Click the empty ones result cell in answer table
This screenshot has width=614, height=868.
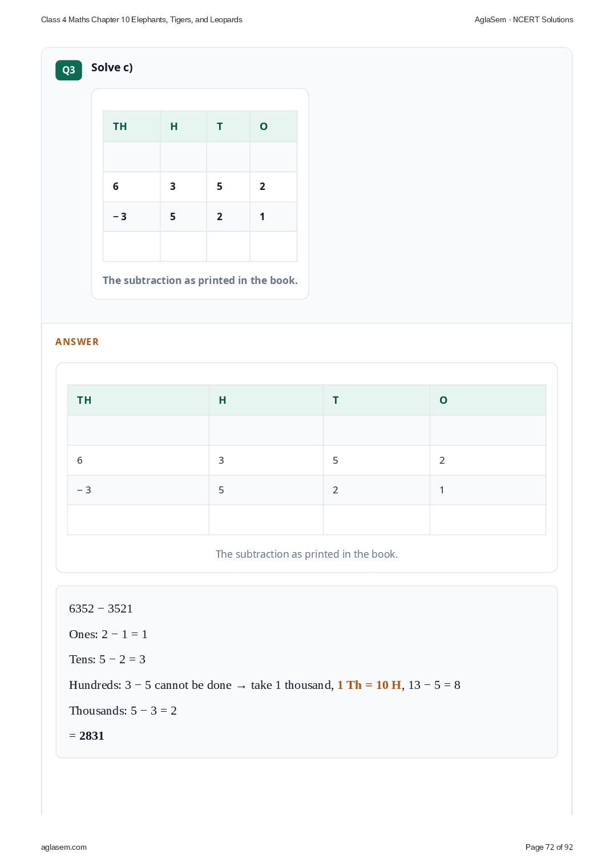coord(488,520)
